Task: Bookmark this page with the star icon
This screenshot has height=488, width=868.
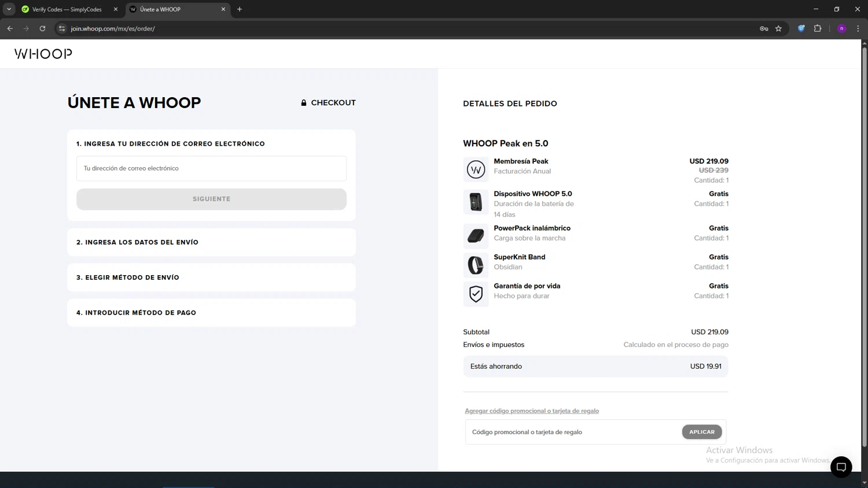Action: point(778,28)
